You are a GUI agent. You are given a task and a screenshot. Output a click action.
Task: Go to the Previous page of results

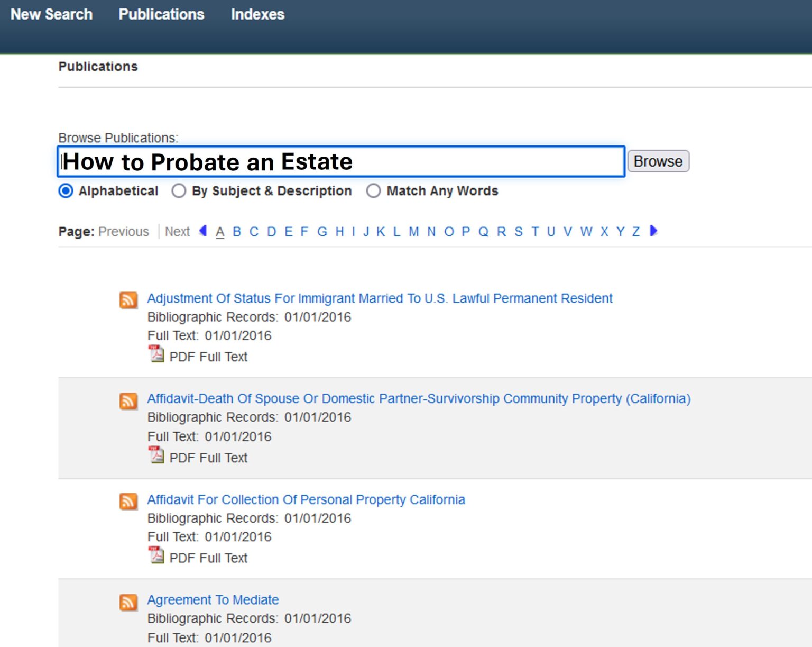123,231
